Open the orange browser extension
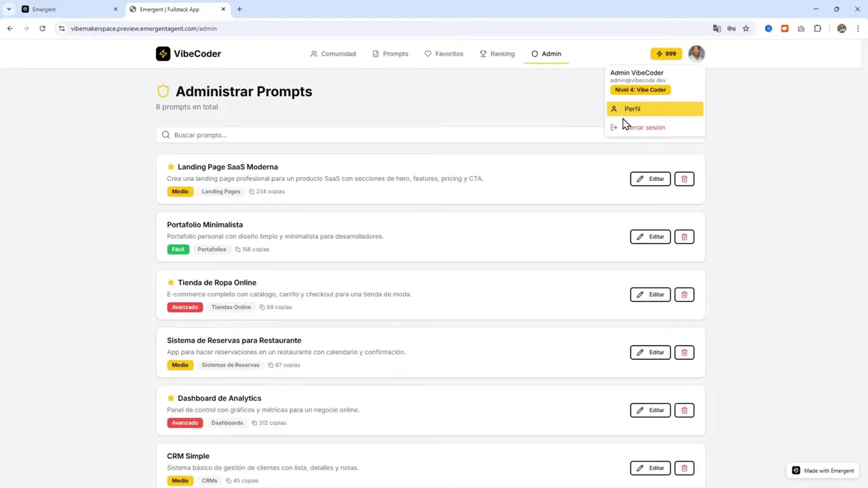The image size is (868, 488). (x=785, y=28)
